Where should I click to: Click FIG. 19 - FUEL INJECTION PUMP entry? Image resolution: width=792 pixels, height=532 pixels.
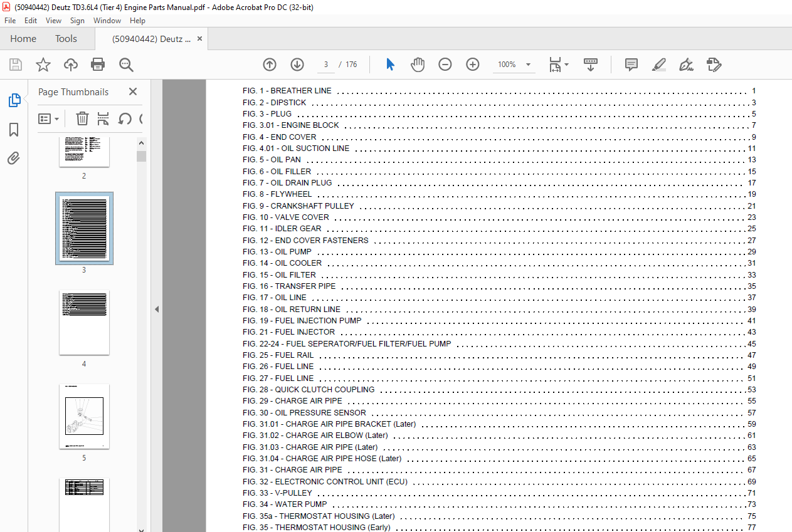[302, 321]
